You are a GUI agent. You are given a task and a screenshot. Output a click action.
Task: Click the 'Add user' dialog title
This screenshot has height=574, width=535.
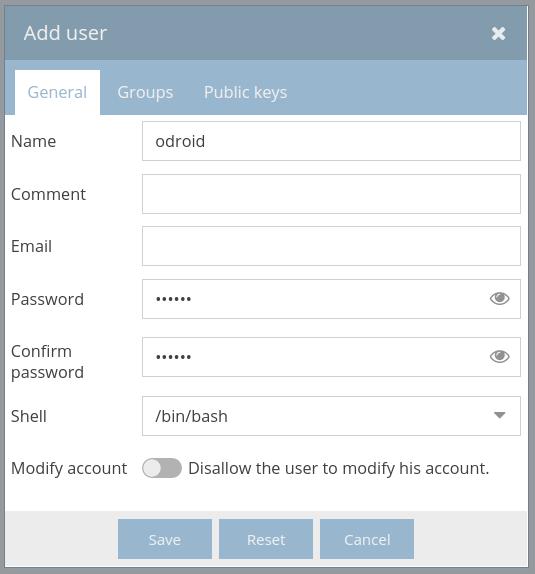[66, 33]
